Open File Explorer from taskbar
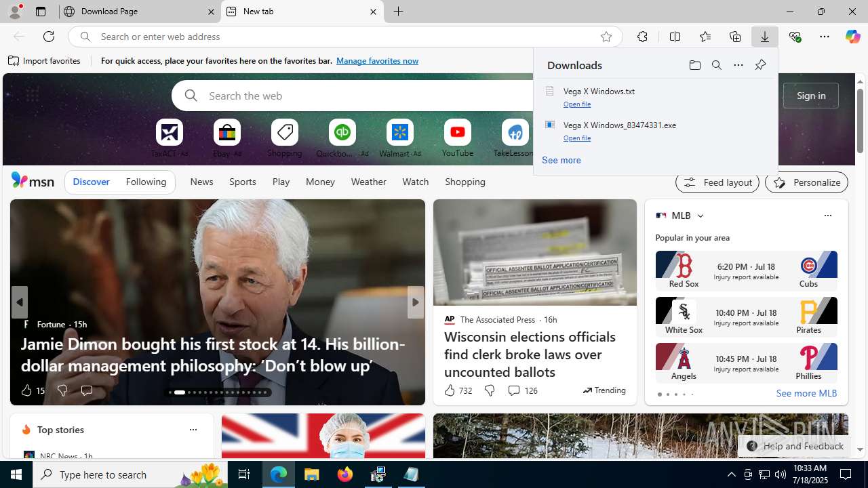Image resolution: width=868 pixels, height=488 pixels. pyautogui.click(x=312, y=474)
